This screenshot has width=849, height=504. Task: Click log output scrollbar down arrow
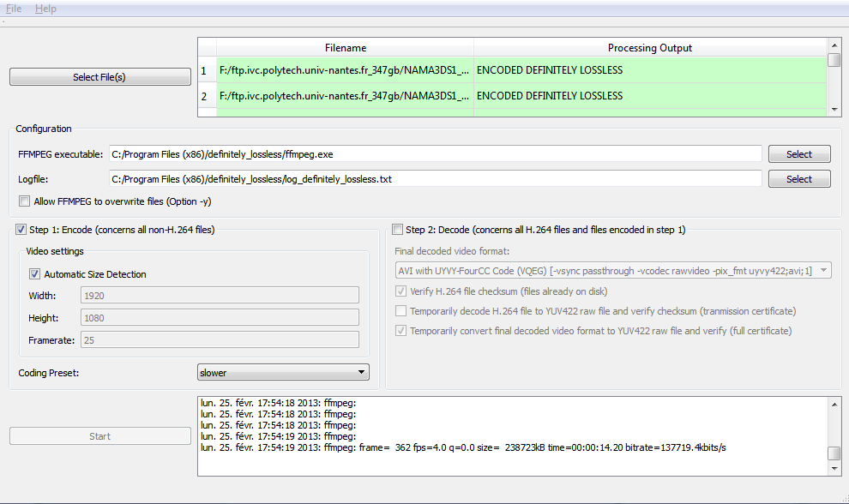pyautogui.click(x=834, y=469)
